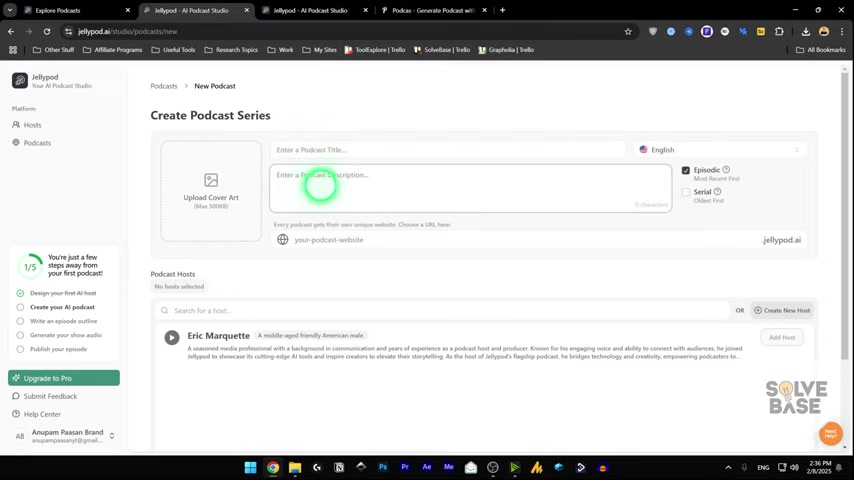Open All Bookmarks folder
Screen dimensions: 854x480
pos(821,50)
